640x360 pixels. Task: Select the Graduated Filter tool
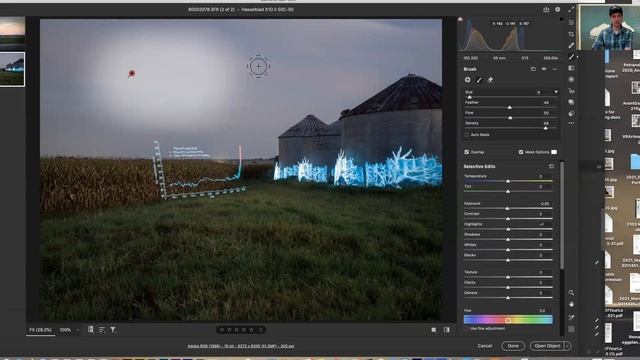[x=571, y=68]
